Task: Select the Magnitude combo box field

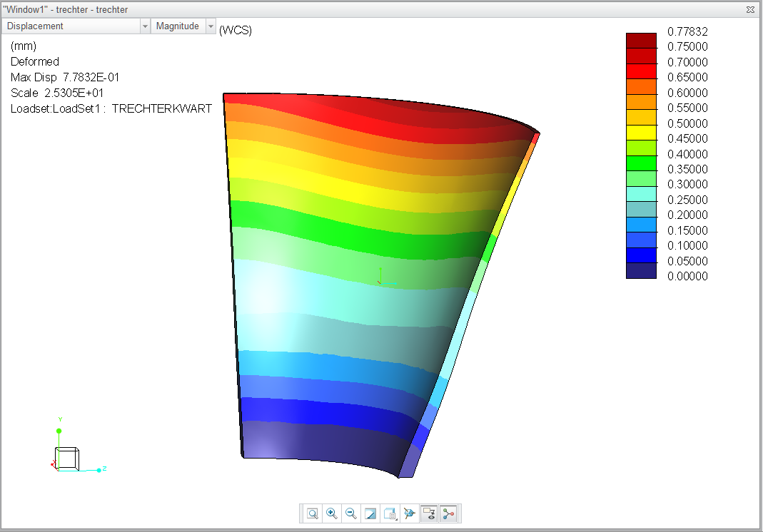Action: [x=183, y=26]
